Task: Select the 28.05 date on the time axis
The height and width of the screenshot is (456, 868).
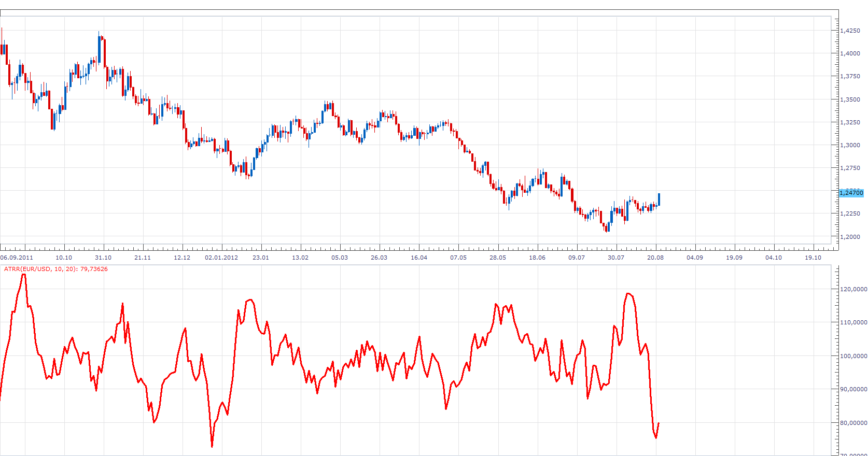Action: click(x=498, y=258)
